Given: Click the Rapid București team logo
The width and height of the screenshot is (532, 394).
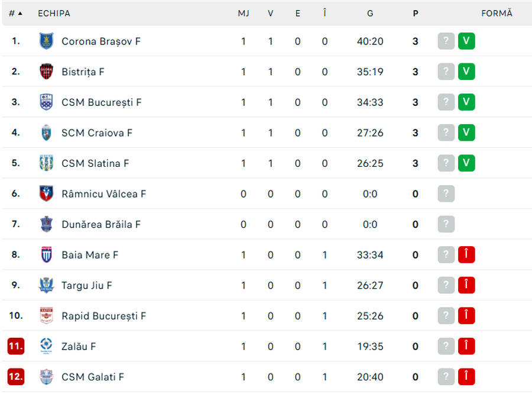Looking at the screenshot, I should coord(46,316).
